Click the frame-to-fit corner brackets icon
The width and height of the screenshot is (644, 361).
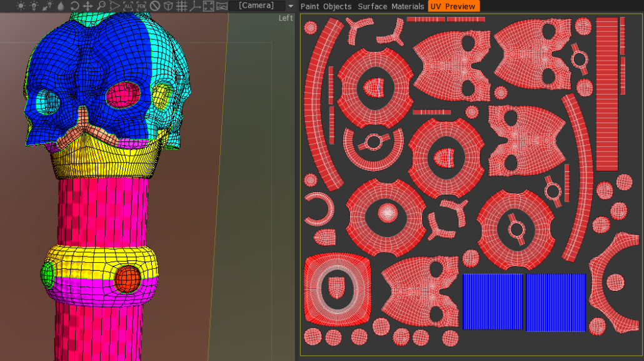[x=208, y=6]
